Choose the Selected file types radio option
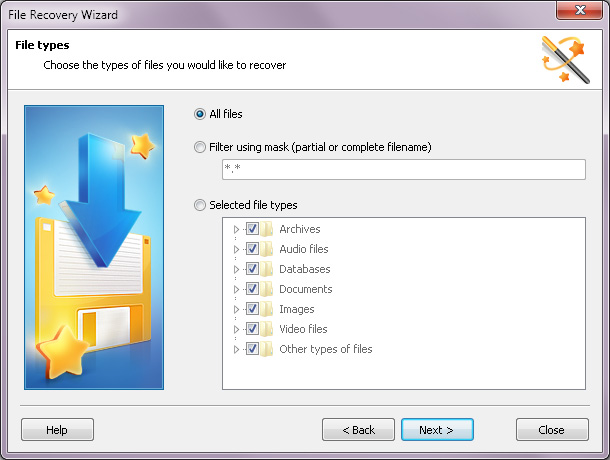 [x=200, y=205]
